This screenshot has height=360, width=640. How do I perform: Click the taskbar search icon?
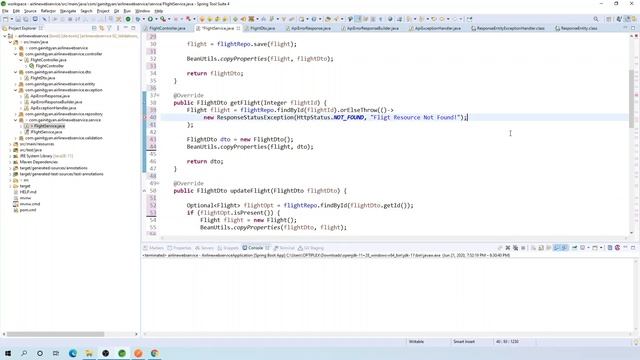click(x=24, y=353)
